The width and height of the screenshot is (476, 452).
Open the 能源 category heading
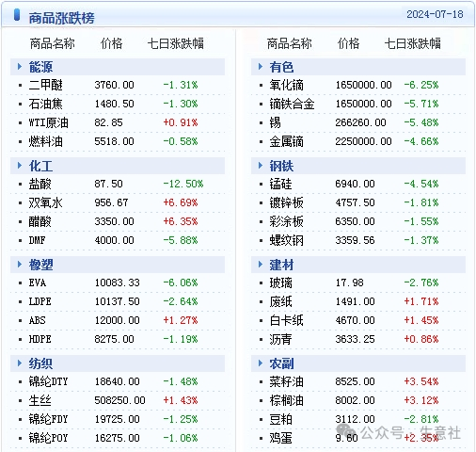40,67
